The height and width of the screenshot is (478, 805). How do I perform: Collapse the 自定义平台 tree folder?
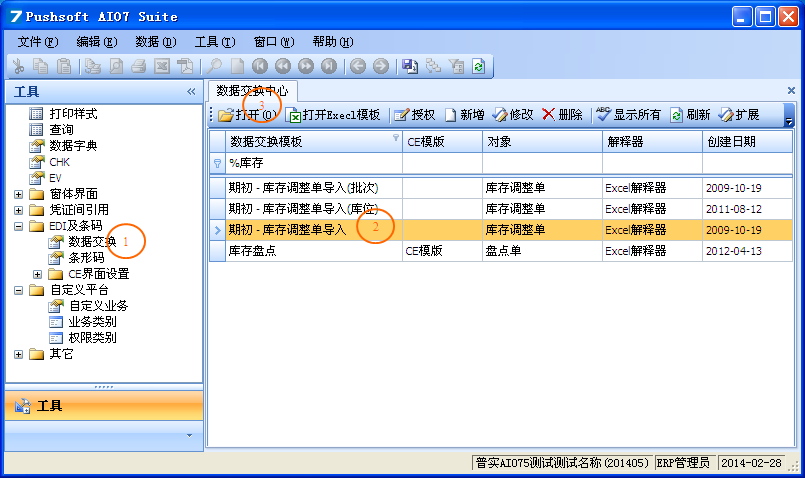19,290
